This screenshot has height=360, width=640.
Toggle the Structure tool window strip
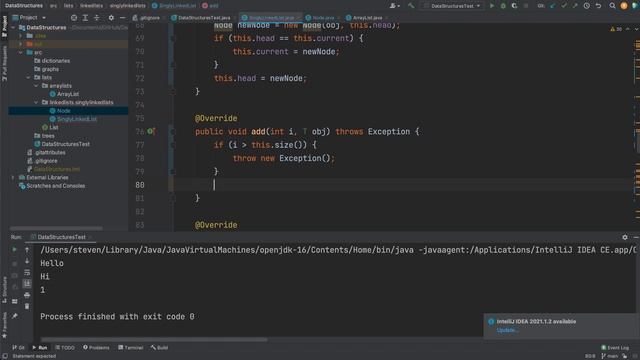click(4, 290)
